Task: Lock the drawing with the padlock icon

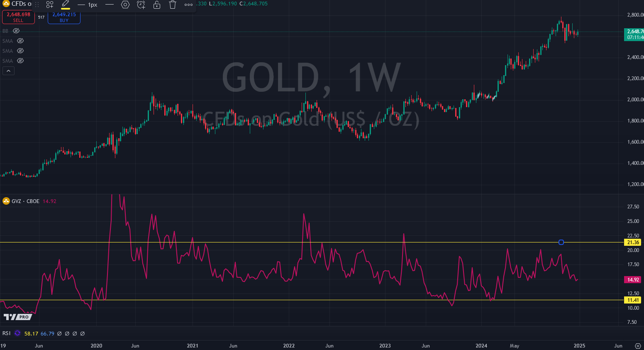Action: (156, 5)
